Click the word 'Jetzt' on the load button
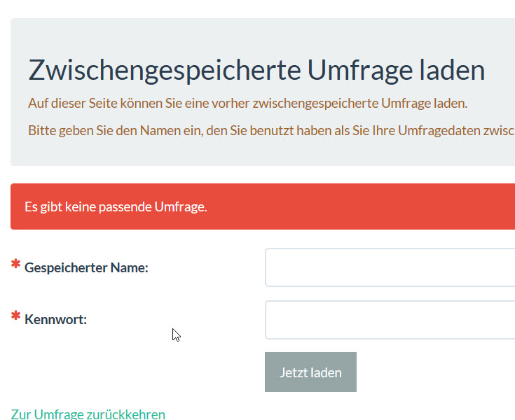Image resolution: width=515 pixels, height=420 pixels. click(291, 372)
